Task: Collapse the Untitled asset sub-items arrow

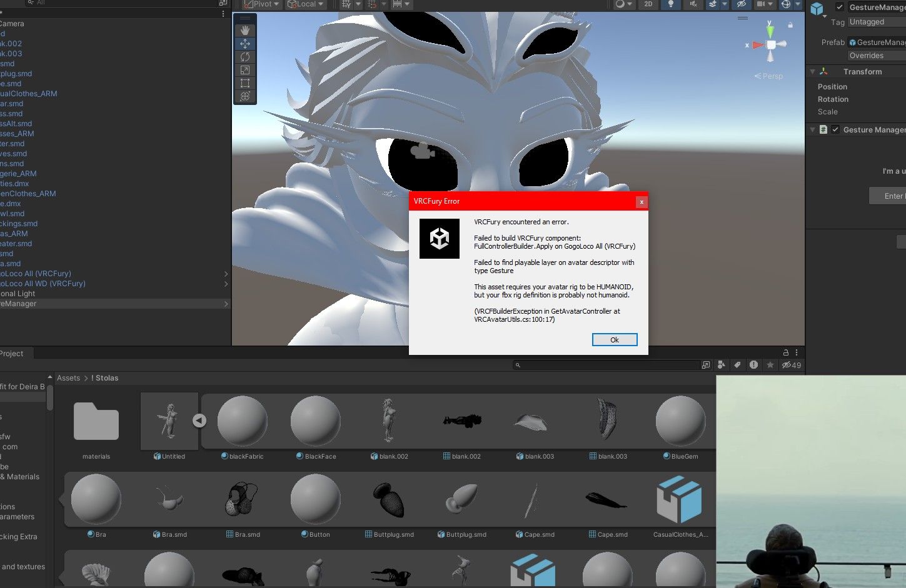Action: [199, 421]
